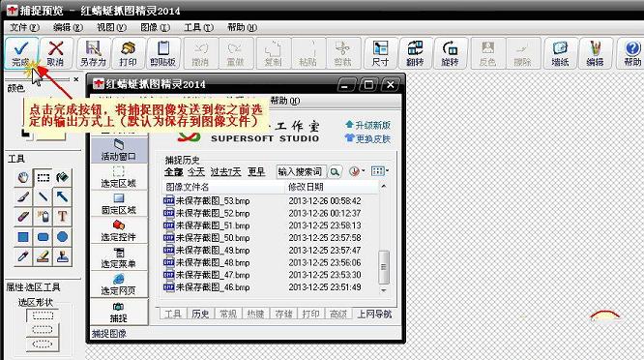Click the 帮助 help icon in the toolbar

click(x=630, y=53)
